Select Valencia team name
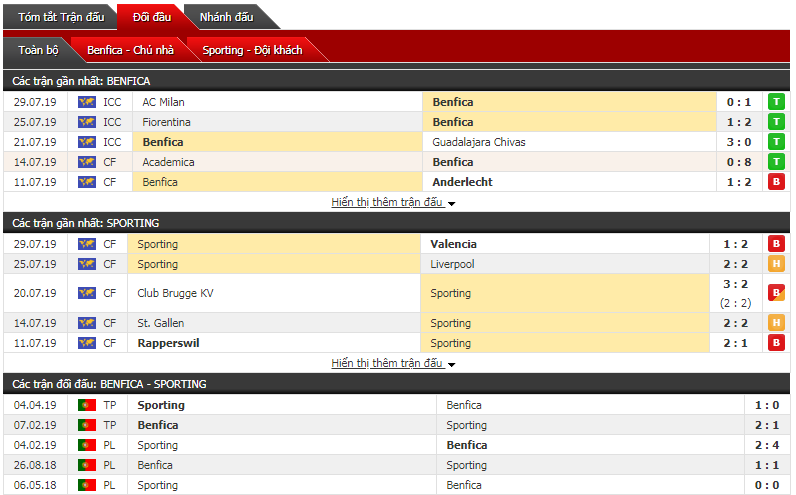This screenshot has height=495, width=796. tap(453, 244)
